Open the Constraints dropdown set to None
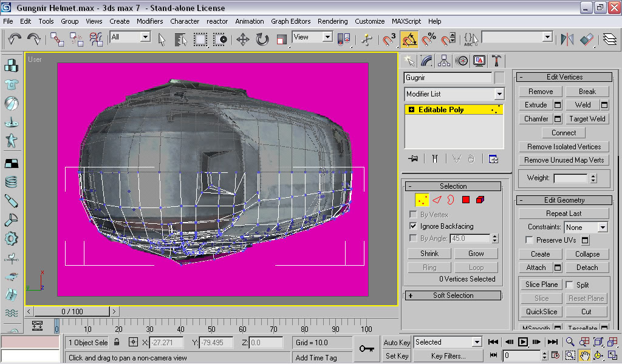This screenshot has height=364, width=622. point(602,227)
